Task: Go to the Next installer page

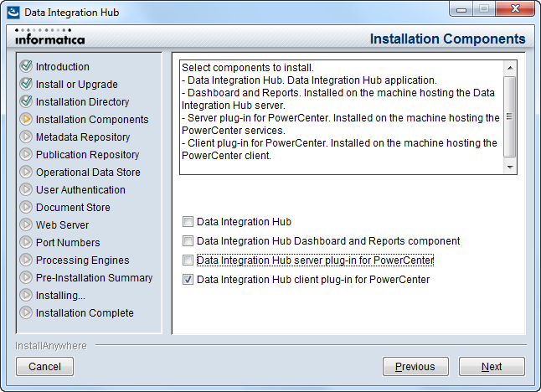Action: (492, 367)
